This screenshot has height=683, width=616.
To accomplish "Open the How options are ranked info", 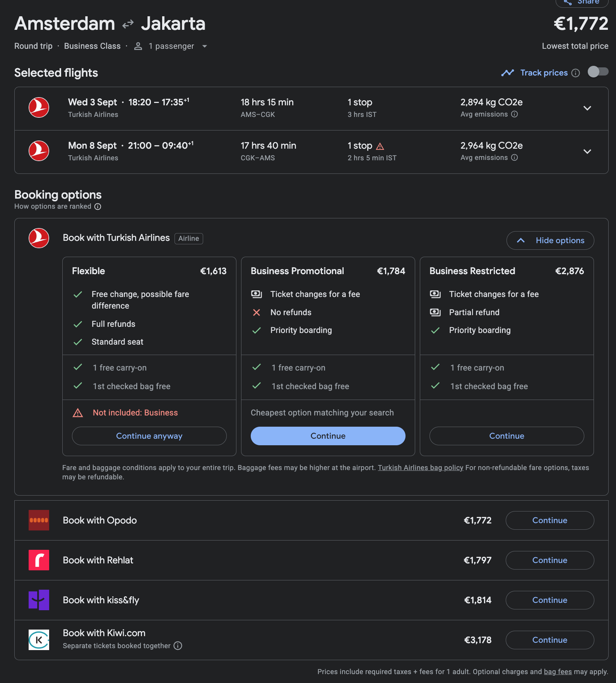I will pos(98,207).
